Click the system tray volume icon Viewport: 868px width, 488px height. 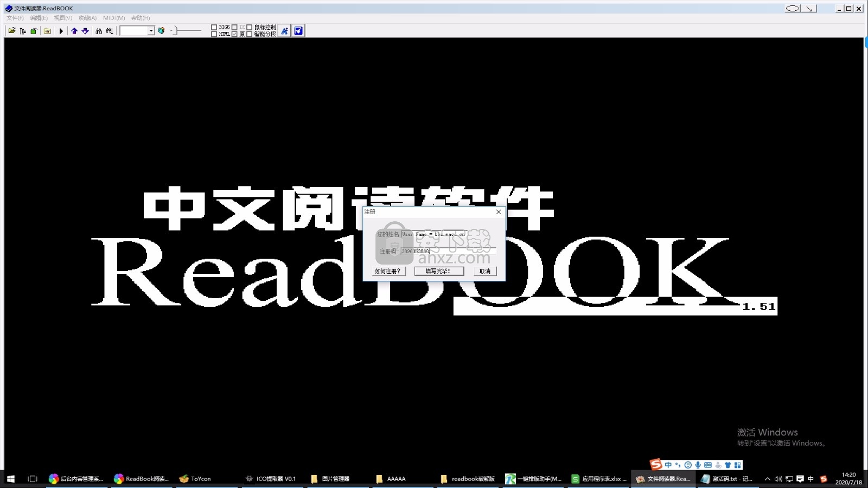tap(778, 479)
